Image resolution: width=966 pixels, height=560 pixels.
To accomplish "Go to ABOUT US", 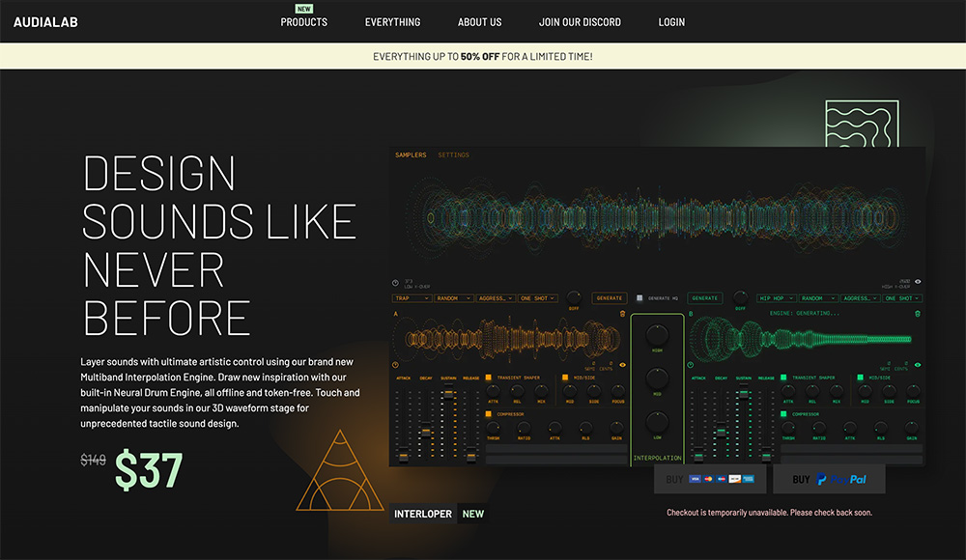I will (x=479, y=22).
